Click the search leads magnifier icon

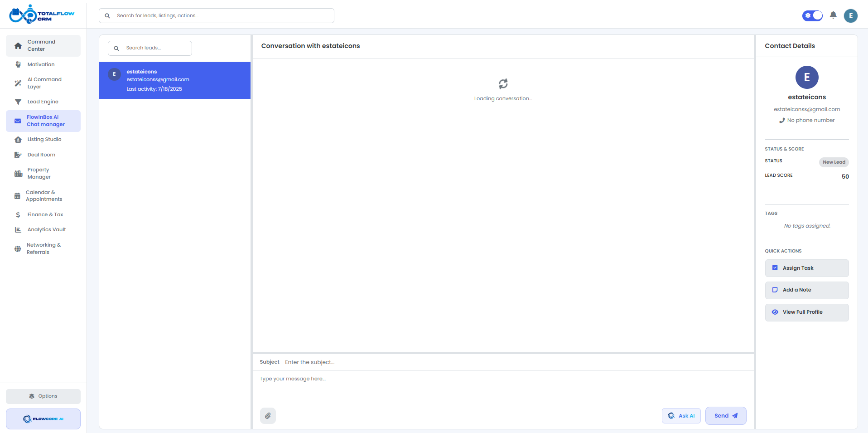point(116,48)
